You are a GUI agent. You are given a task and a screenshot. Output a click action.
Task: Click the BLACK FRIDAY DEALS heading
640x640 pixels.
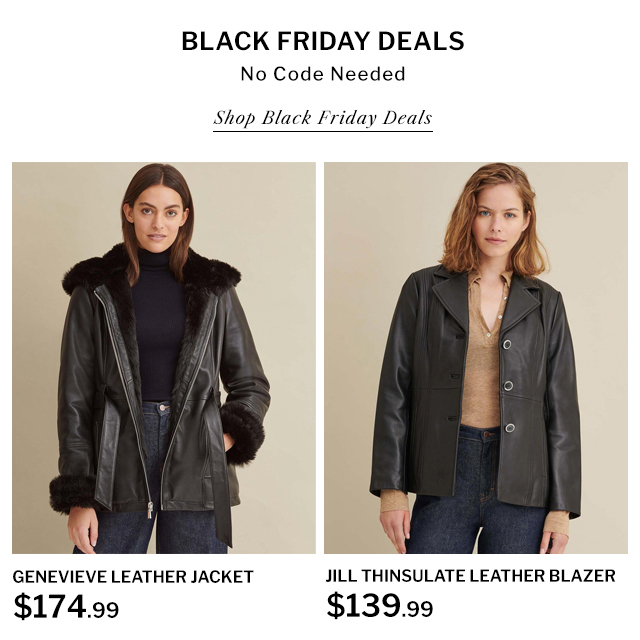[322, 41]
